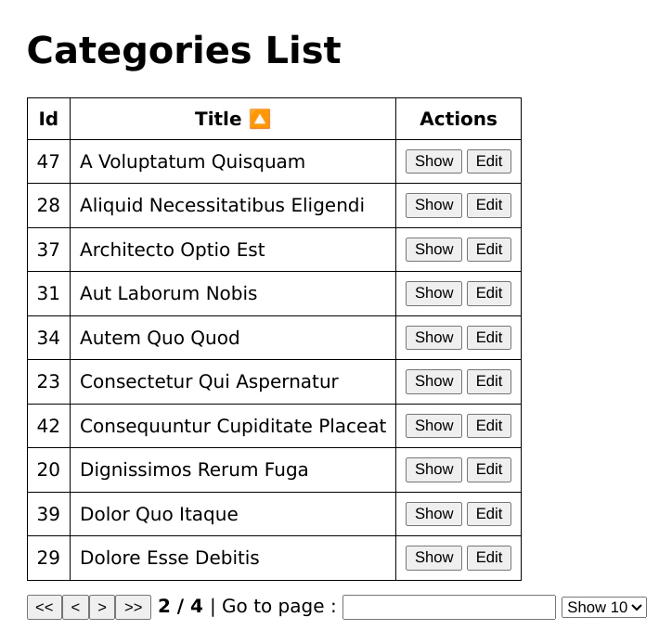Click the Title sort ascending arrow icon

click(260, 119)
